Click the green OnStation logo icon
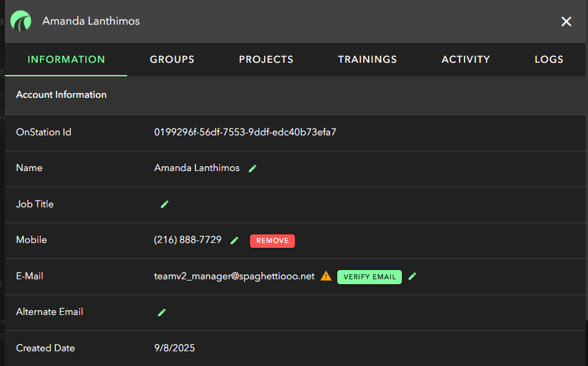The image size is (588, 366). click(21, 22)
